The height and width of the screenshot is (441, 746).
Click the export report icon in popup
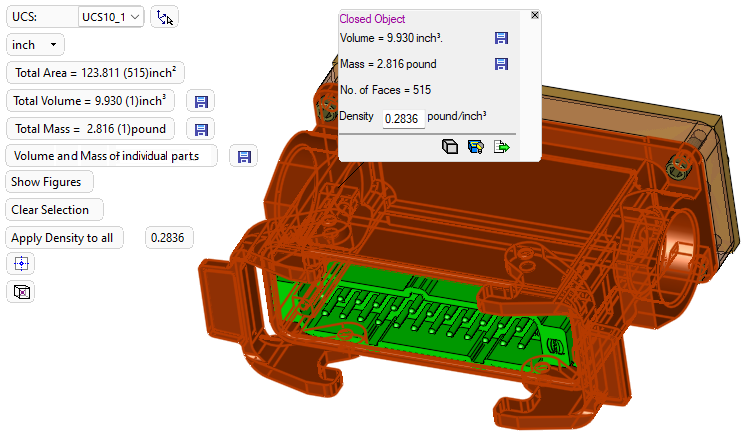click(501, 147)
